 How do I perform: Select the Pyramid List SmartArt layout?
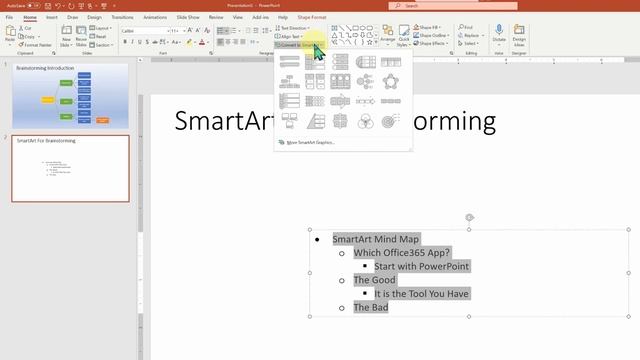pos(315,121)
